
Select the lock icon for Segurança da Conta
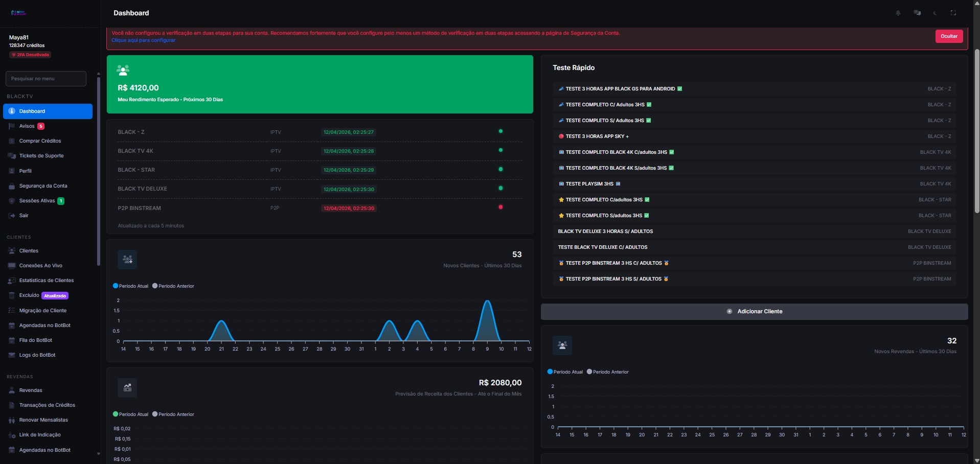click(x=11, y=185)
